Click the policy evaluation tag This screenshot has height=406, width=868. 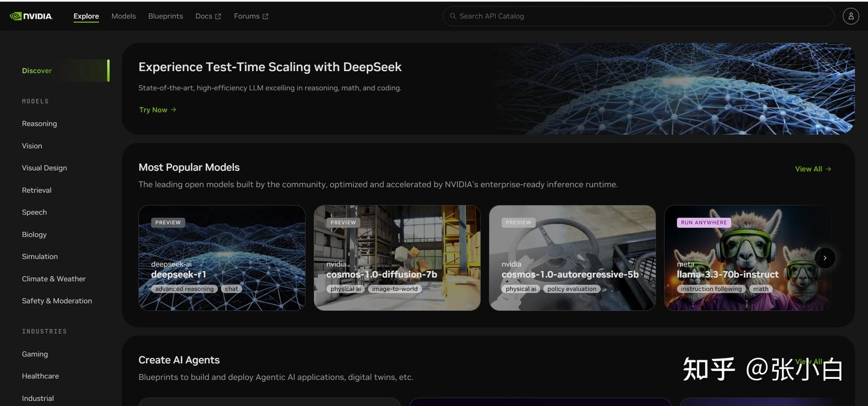coord(572,289)
